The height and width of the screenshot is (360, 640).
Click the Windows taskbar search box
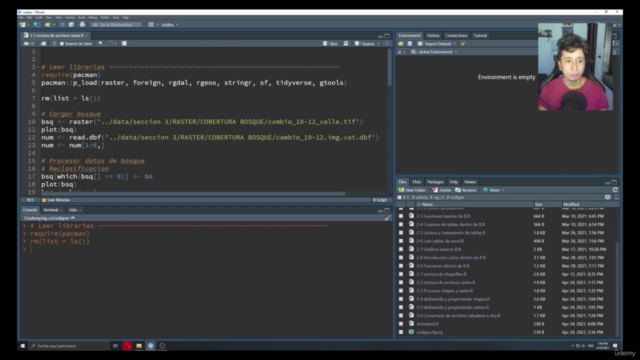(70, 346)
